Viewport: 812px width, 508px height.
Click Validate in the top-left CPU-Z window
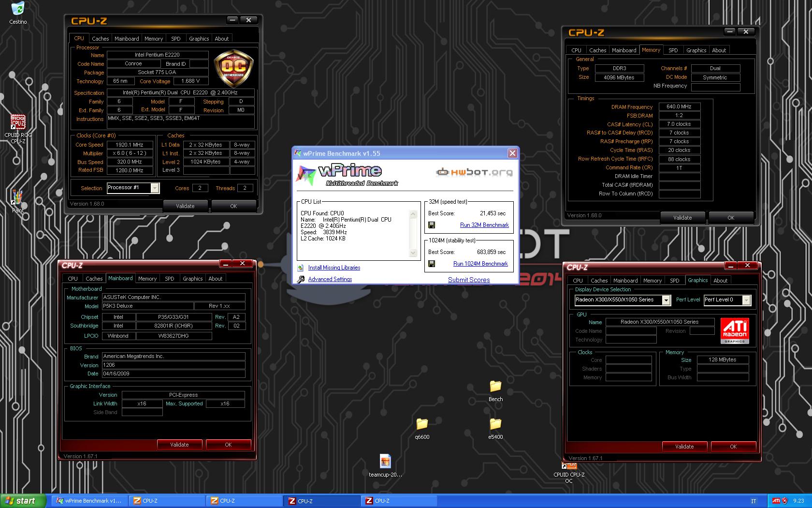(185, 206)
